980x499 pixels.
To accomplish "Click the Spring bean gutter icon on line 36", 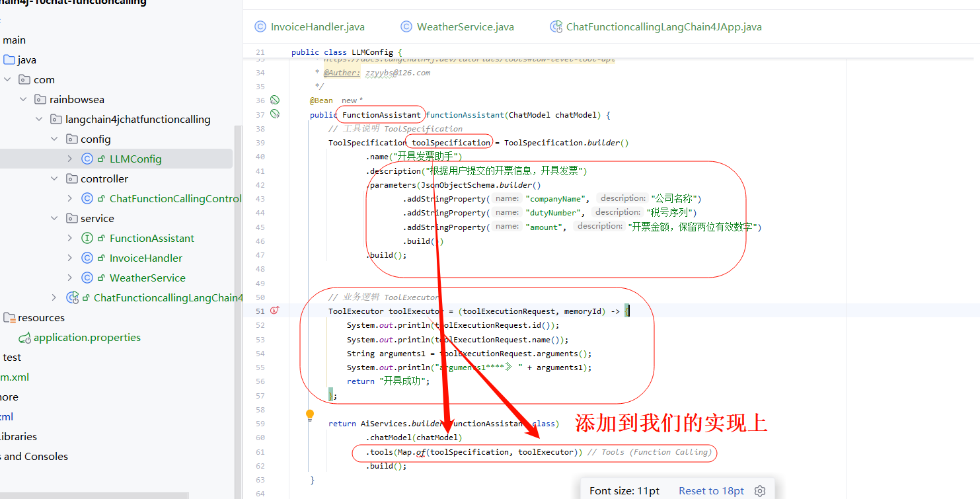I will point(275,100).
